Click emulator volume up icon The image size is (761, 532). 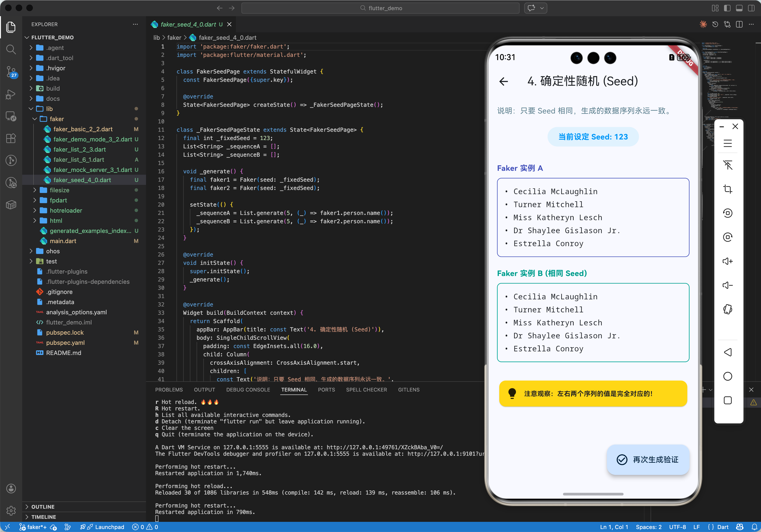tap(728, 261)
